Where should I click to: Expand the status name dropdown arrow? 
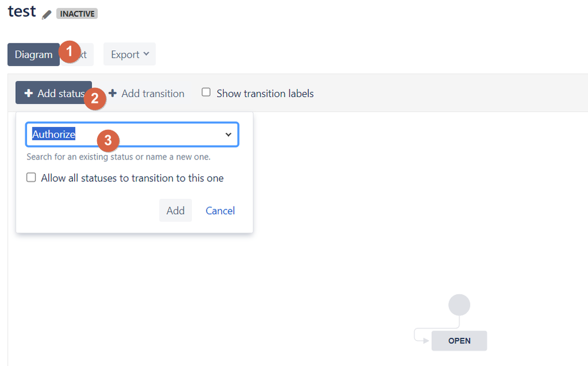(x=228, y=135)
